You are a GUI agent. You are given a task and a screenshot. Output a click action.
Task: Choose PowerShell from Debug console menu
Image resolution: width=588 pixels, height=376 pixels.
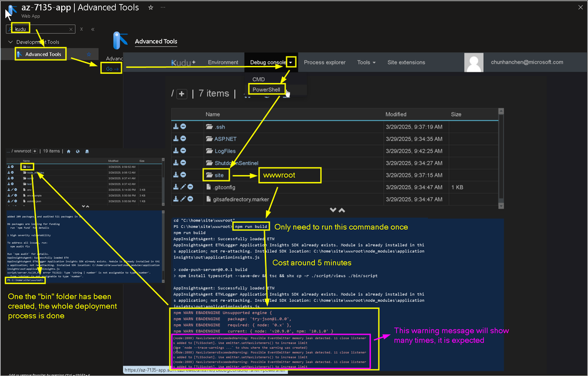coord(266,90)
